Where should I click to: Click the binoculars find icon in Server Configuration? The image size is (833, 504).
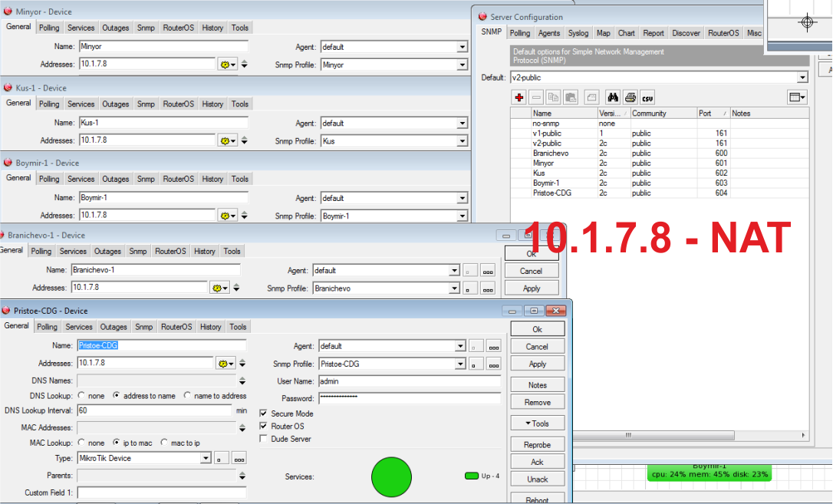pyautogui.click(x=612, y=97)
